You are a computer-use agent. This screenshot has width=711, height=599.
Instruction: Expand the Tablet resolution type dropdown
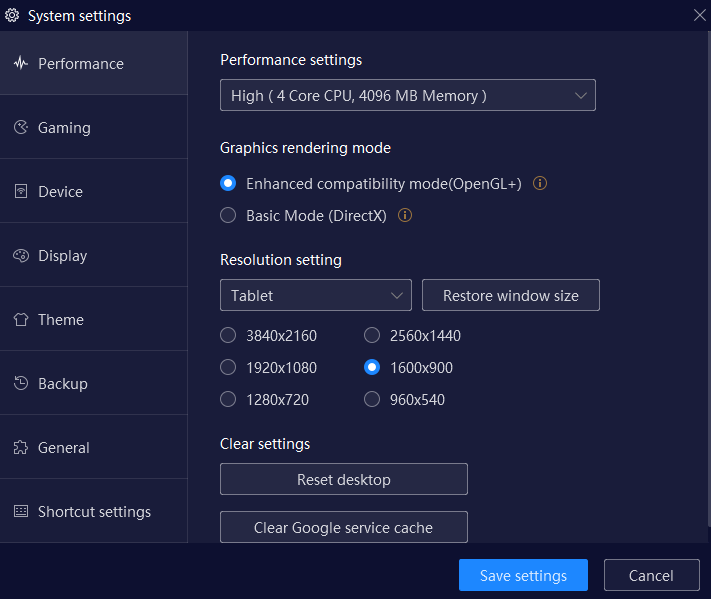pyautogui.click(x=316, y=295)
